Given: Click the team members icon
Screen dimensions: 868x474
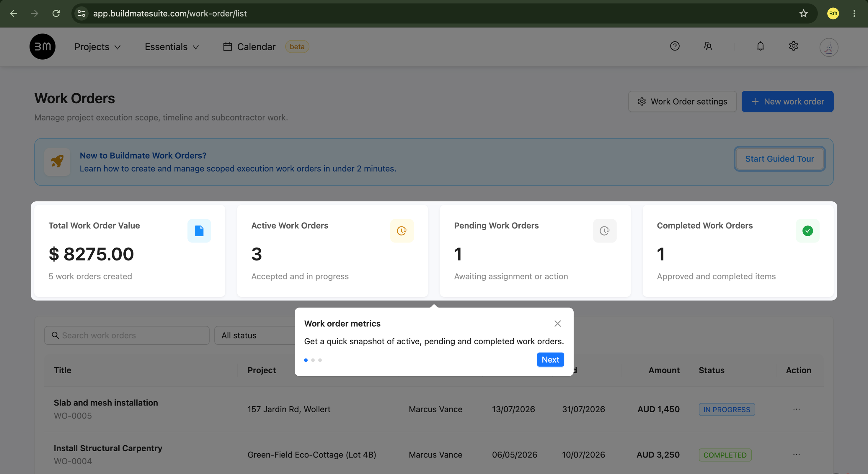Looking at the screenshot, I should pyautogui.click(x=708, y=46).
